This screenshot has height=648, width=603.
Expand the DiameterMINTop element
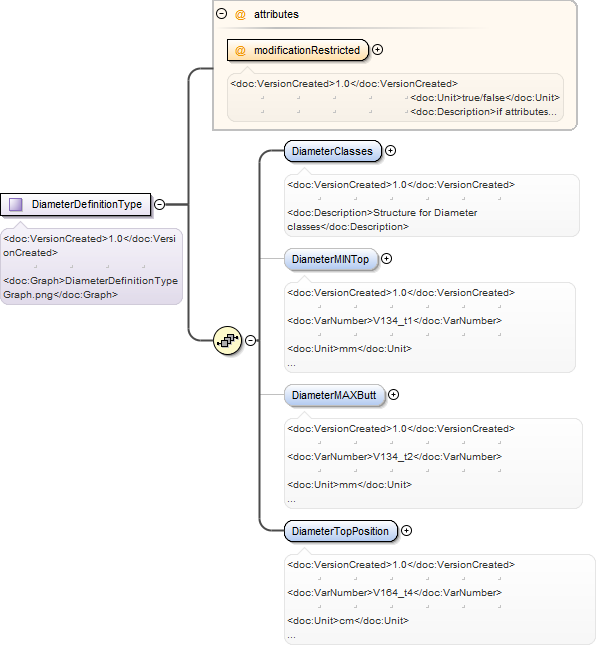[x=386, y=259]
